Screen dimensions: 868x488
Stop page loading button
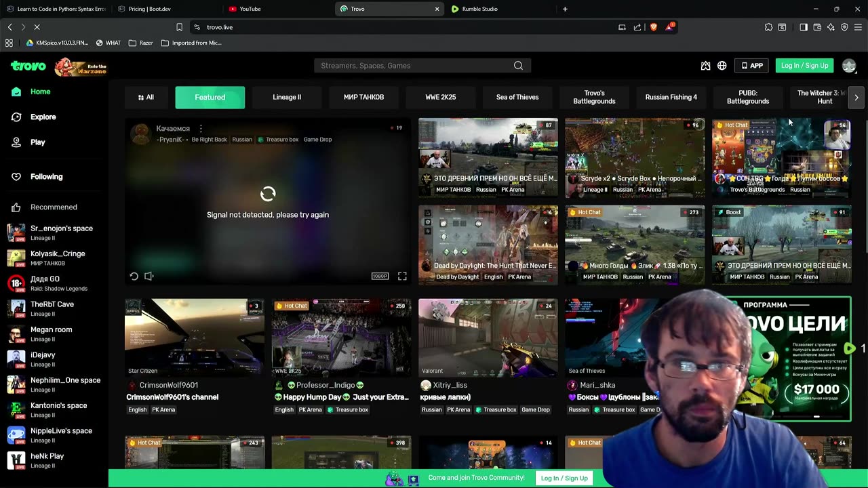tap(37, 27)
